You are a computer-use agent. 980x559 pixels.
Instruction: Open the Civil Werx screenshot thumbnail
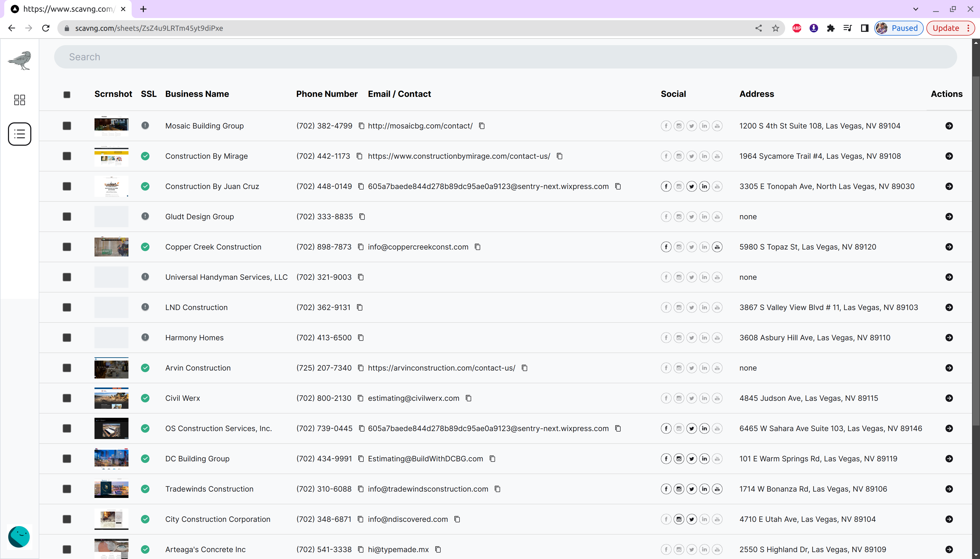111,398
